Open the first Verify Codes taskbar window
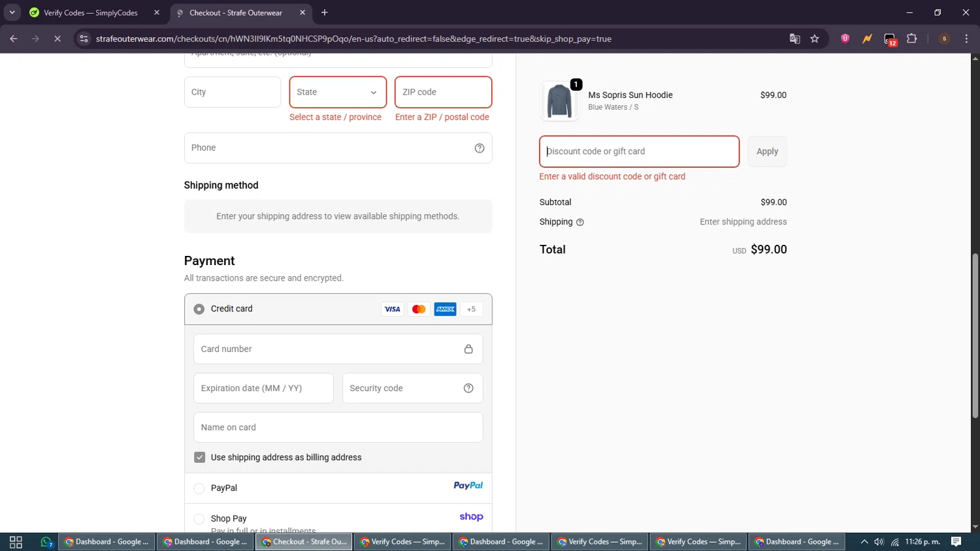 (x=402, y=542)
